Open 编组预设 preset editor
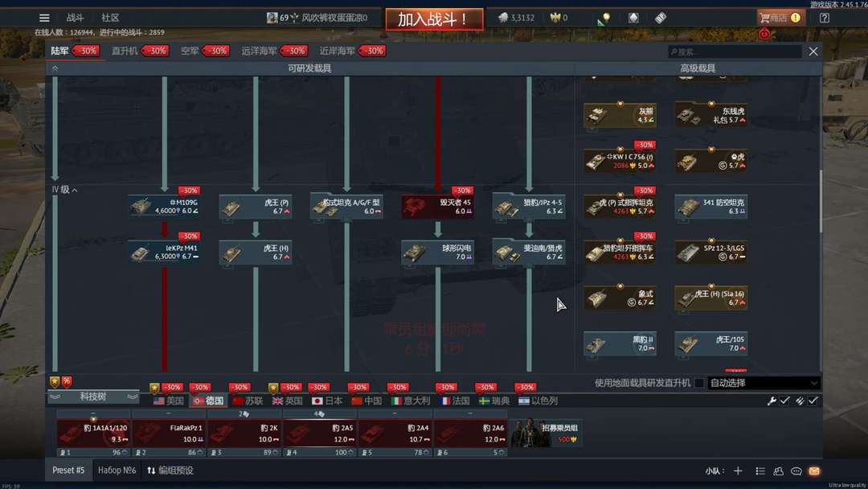The height and width of the screenshot is (489, 868). [170, 471]
